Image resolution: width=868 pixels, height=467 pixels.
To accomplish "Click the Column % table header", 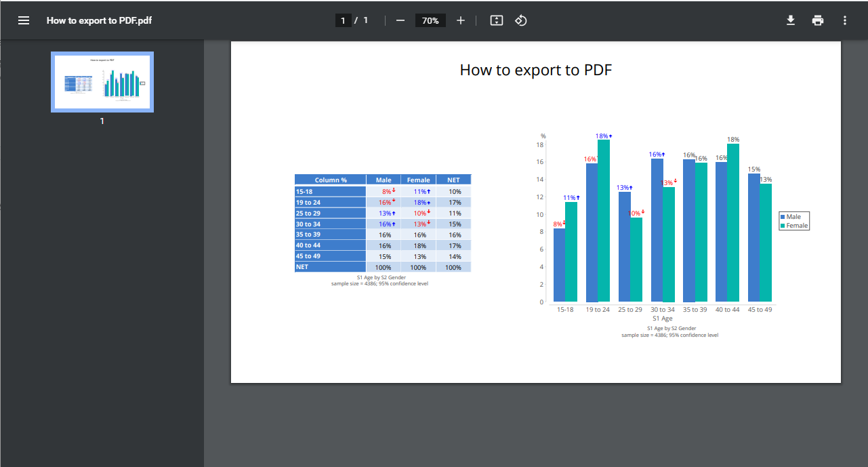I will pos(331,180).
